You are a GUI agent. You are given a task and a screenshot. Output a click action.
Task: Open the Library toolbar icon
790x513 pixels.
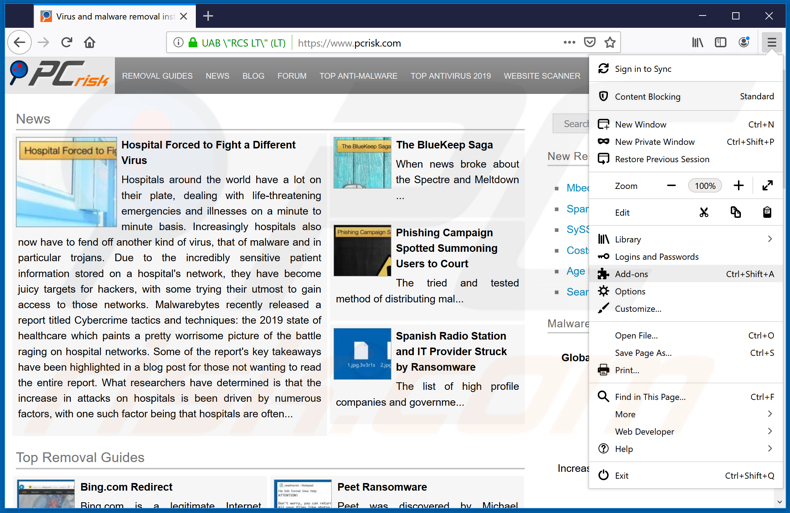[x=697, y=43]
